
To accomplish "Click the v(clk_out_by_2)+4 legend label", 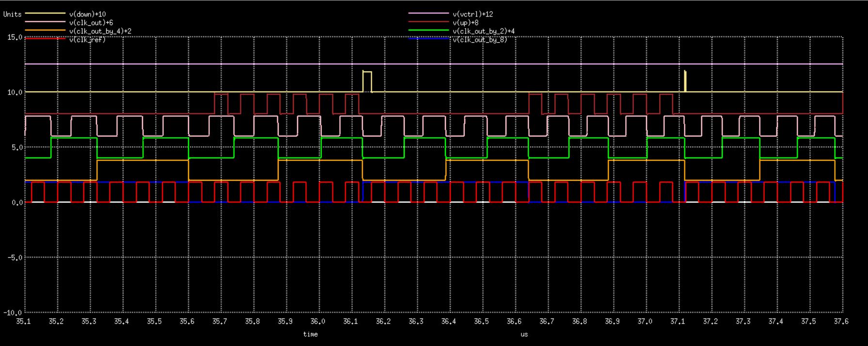I will [x=483, y=31].
